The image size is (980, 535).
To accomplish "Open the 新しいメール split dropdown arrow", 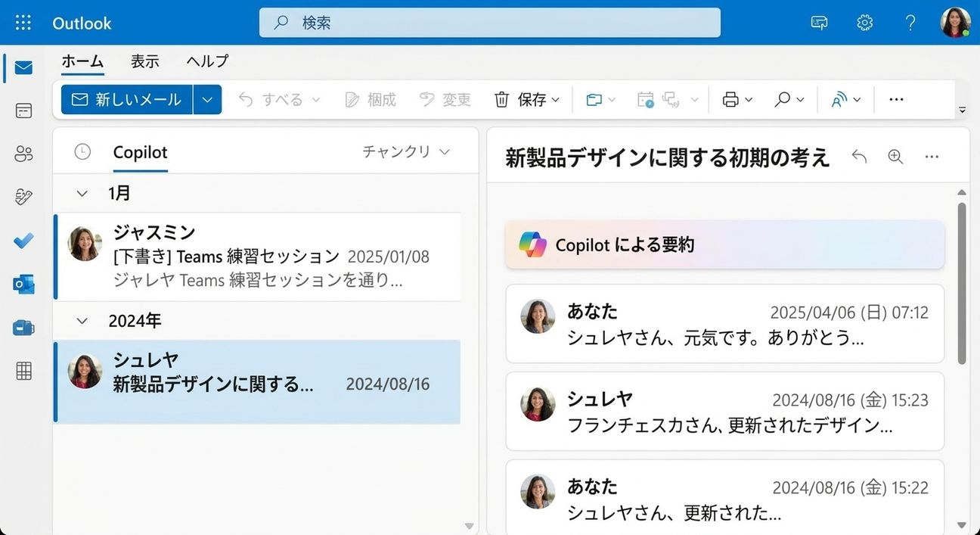I will [207, 100].
